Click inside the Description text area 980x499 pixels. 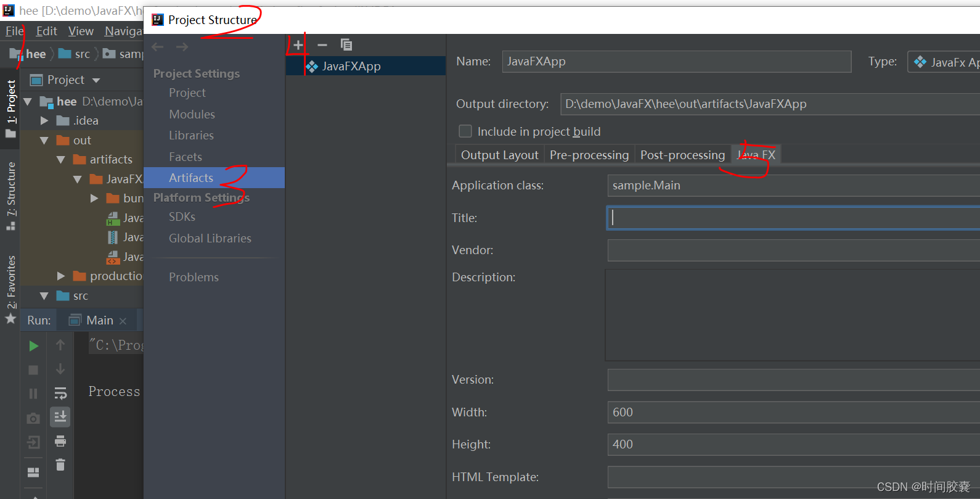coord(793,315)
